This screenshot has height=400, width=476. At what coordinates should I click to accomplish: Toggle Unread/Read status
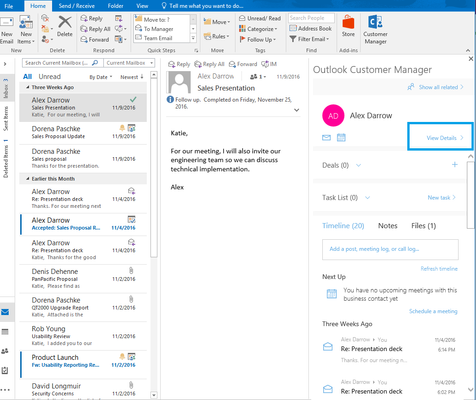[260, 19]
